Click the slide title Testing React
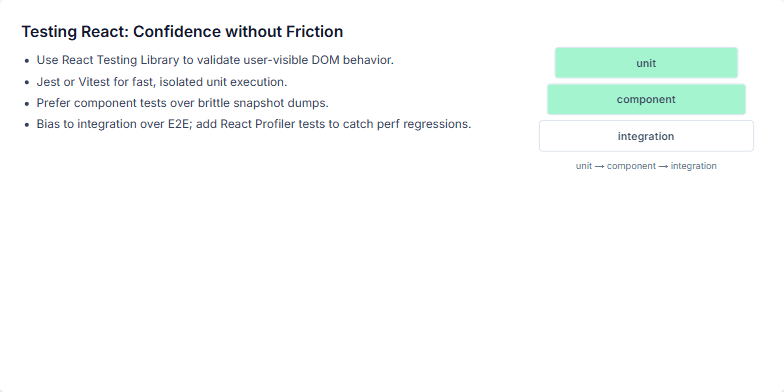784x392 pixels. [x=182, y=32]
